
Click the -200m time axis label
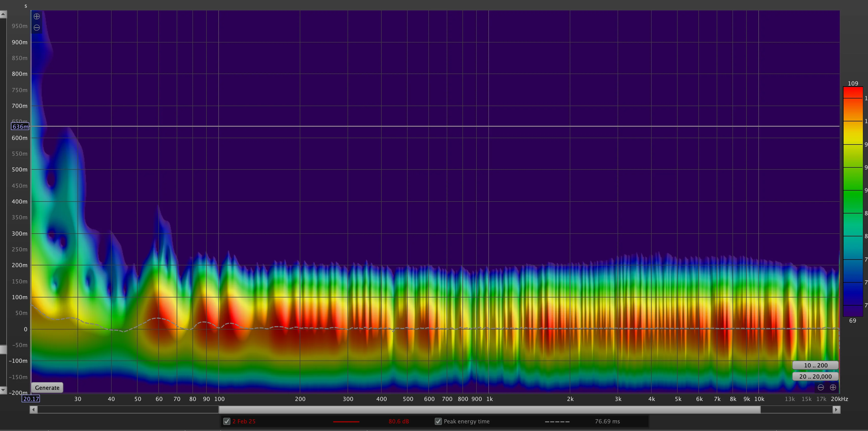[18, 393]
